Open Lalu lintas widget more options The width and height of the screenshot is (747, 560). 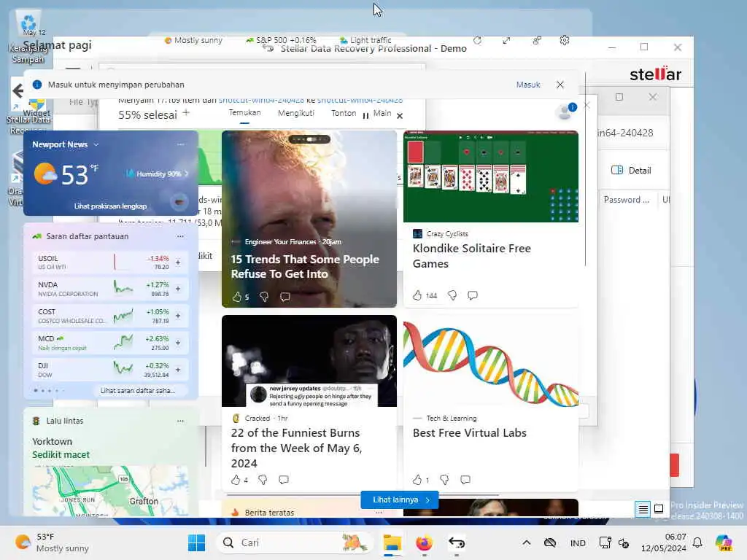[x=181, y=421]
